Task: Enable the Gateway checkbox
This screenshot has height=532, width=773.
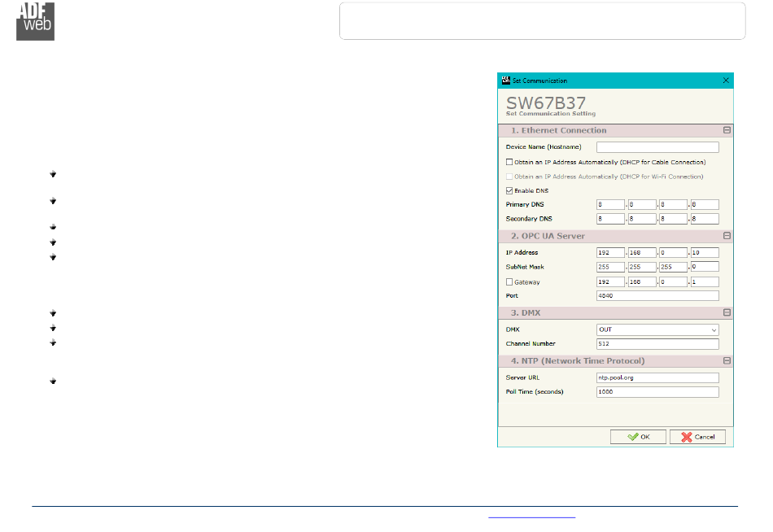Action: pyautogui.click(x=509, y=282)
